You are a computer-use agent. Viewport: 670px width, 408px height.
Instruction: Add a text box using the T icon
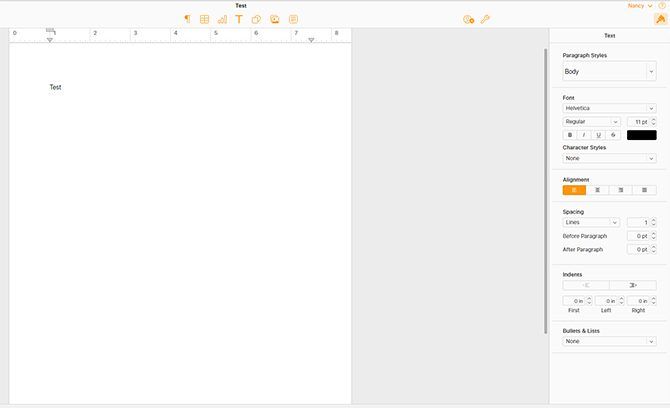239,19
